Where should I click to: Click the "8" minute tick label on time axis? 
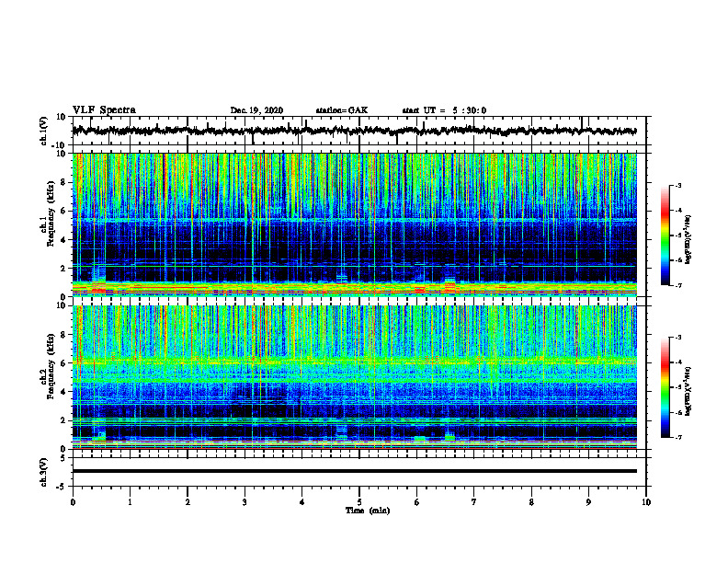[x=531, y=502]
